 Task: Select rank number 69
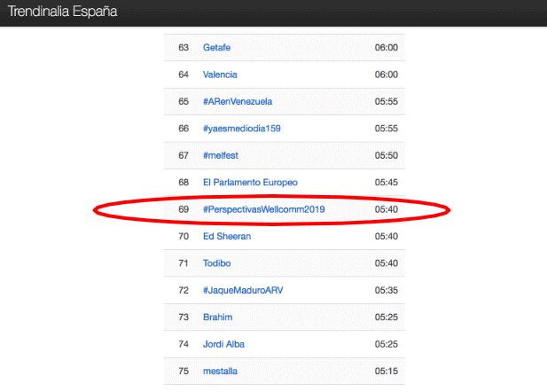[184, 209]
